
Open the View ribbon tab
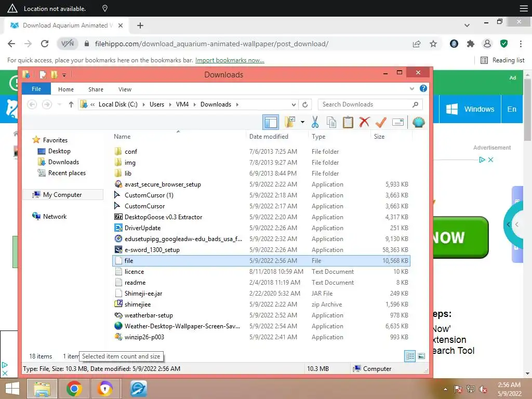(x=125, y=89)
